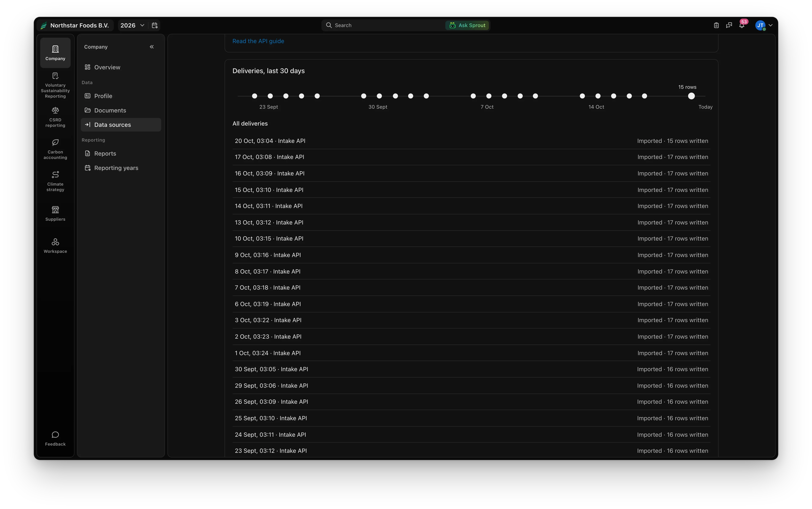Open Reports under Reporting
The height and width of the screenshot is (509, 812).
[121, 153]
